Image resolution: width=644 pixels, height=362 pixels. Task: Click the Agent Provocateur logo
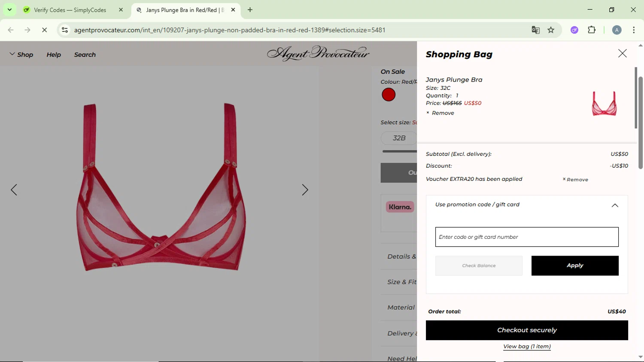318,54
